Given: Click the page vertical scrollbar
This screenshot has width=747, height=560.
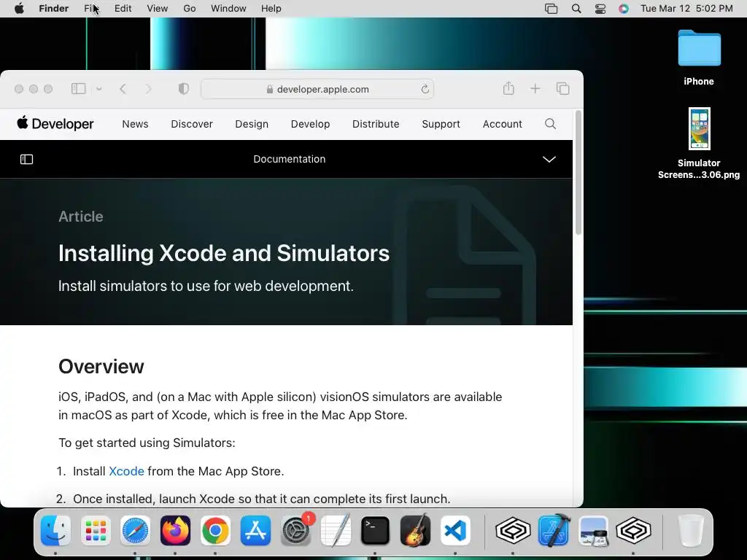Looking at the screenshot, I should [578, 174].
